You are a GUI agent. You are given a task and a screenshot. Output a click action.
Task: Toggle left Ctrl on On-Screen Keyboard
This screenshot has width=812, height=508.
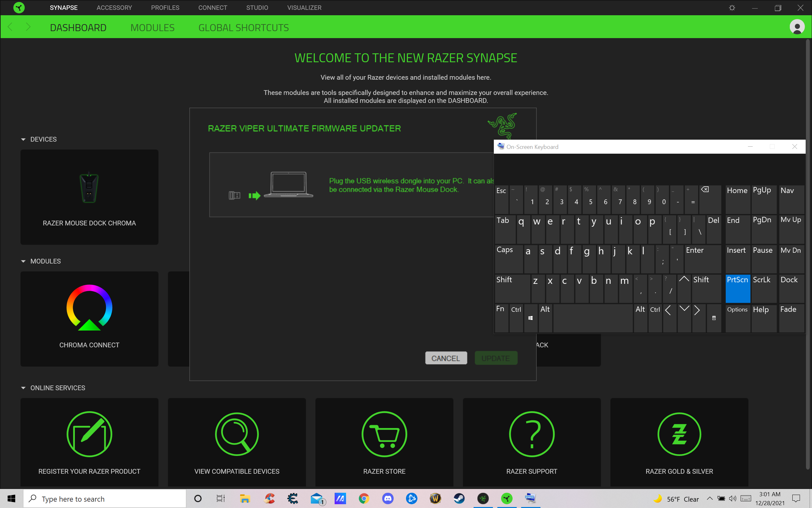click(x=516, y=318)
